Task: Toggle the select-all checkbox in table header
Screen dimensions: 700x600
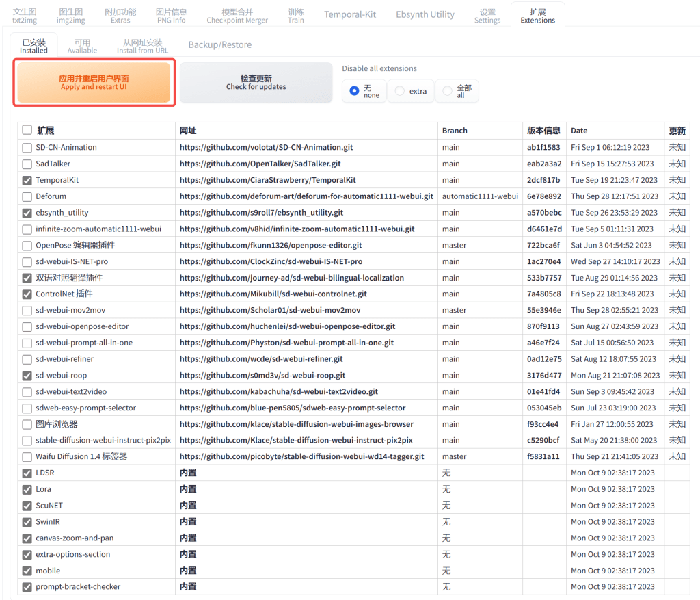Action: coord(27,130)
